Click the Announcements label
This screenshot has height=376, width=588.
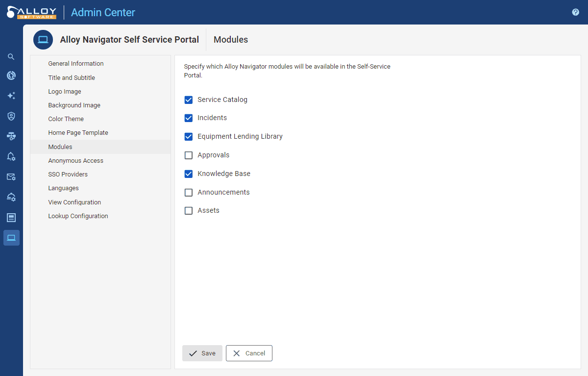tap(223, 193)
